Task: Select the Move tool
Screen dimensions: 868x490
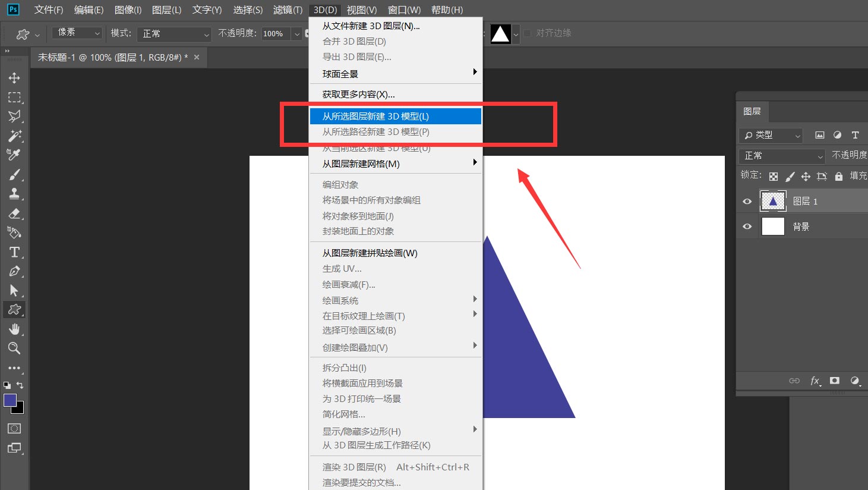Action: [x=14, y=77]
